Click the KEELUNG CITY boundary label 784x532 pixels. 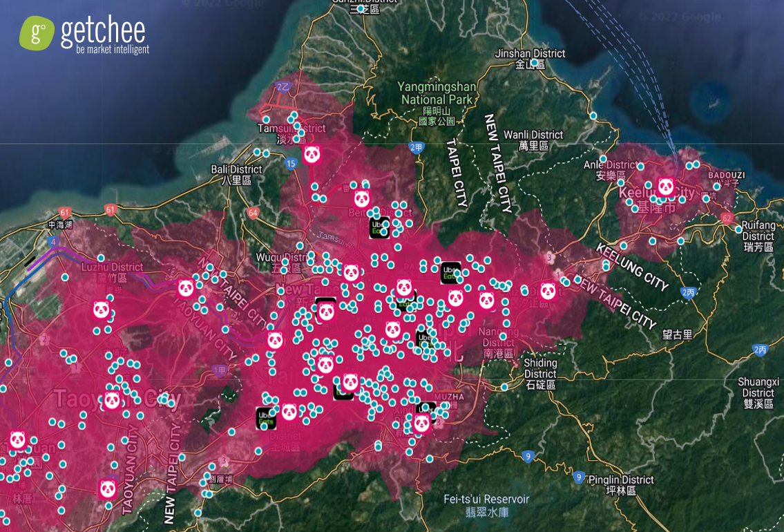[x=633, y=267]
